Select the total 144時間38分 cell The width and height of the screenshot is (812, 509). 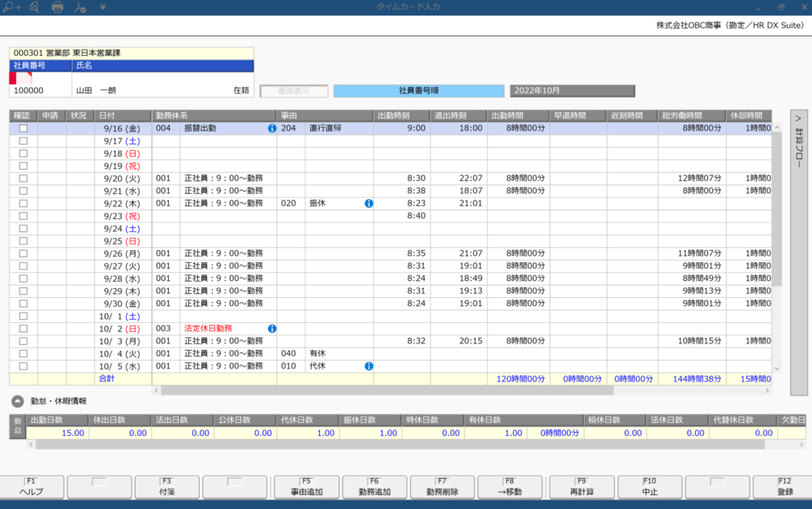(x=692, y=379)
